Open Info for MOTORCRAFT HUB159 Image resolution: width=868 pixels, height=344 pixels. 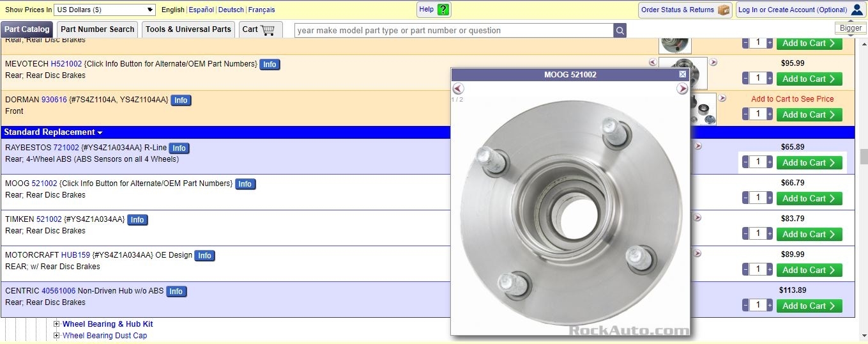click(204, 256)
